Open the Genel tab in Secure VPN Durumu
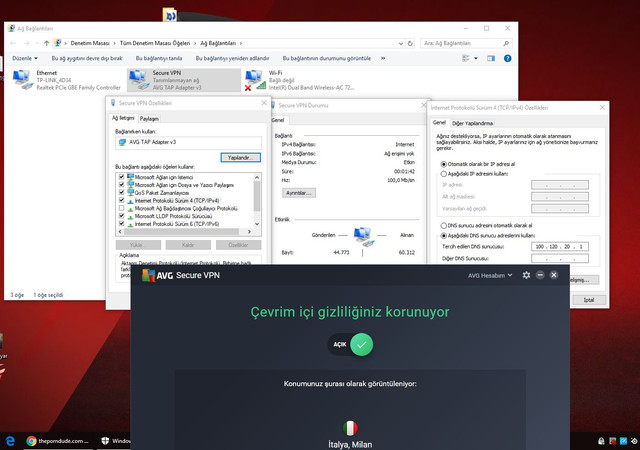The image size is (640, 450). coord(278,120)
